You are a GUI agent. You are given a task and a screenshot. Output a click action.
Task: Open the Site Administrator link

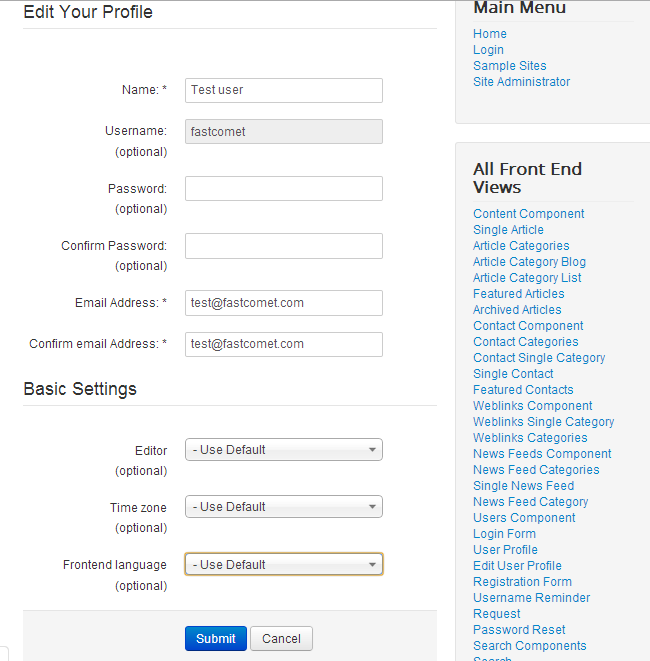coord(521,82)
